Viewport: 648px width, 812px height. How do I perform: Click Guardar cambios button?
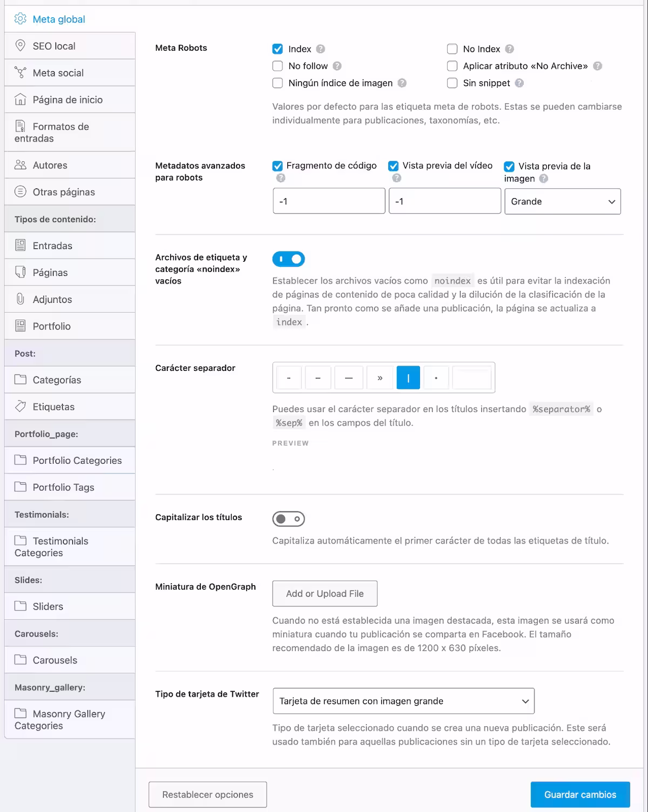(580, 795)
